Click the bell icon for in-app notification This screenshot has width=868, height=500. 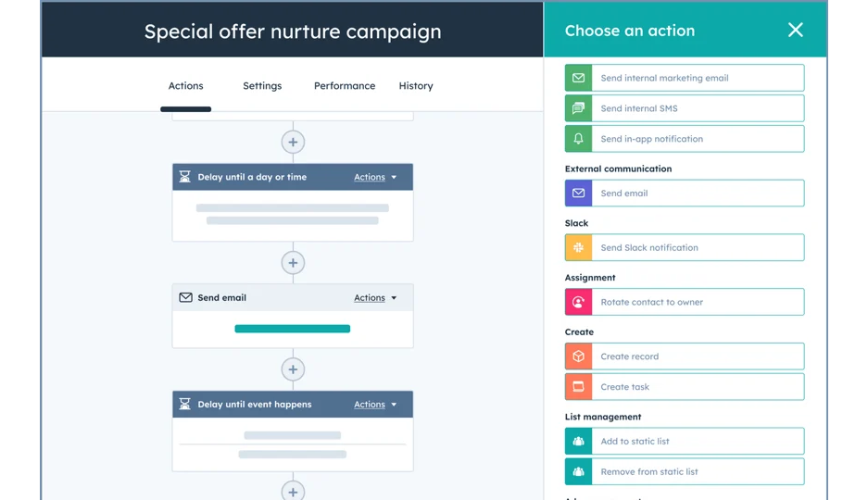(578, 139)
